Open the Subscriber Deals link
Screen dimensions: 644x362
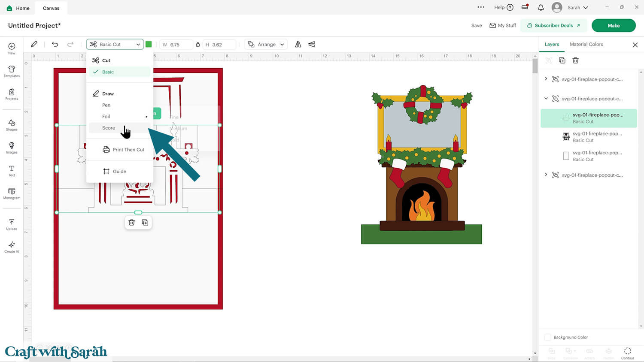click(553, 26)
